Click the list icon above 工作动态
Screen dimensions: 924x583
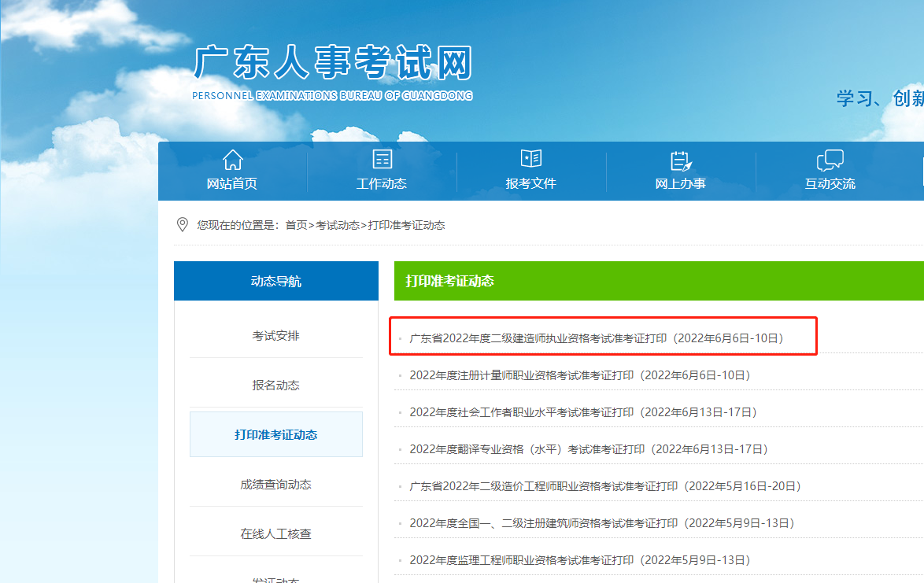coord(382,159)
